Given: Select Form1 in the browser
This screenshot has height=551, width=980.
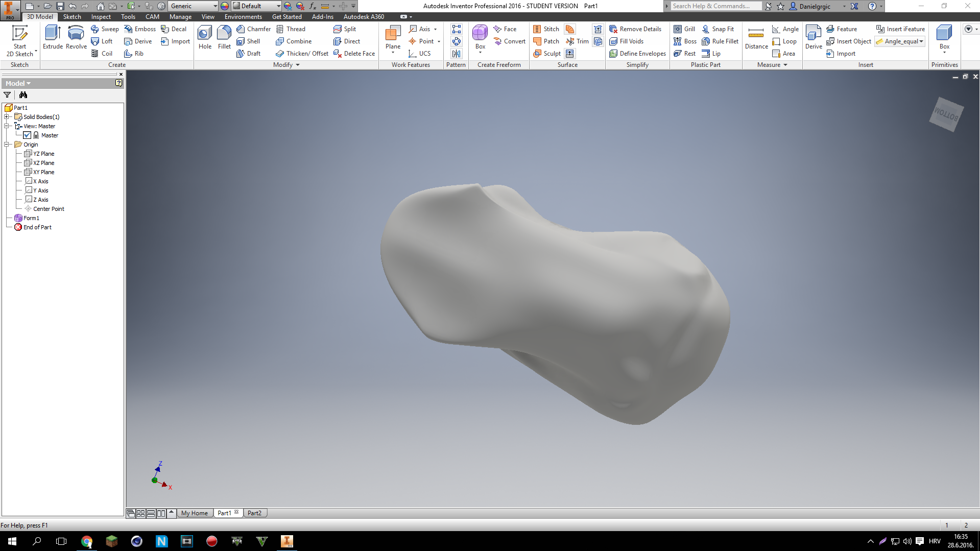Looking at the screenshot, I should pos(27,218).
